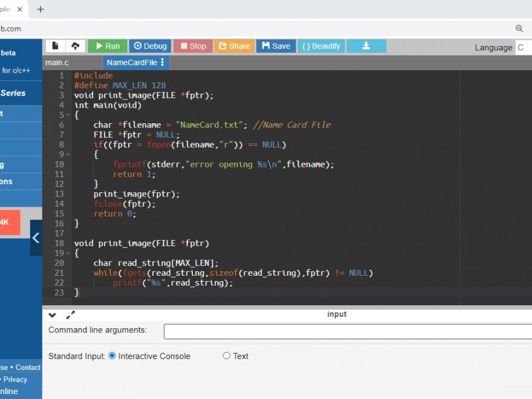Click the Command line arguments field

click(x=348, y=331)
